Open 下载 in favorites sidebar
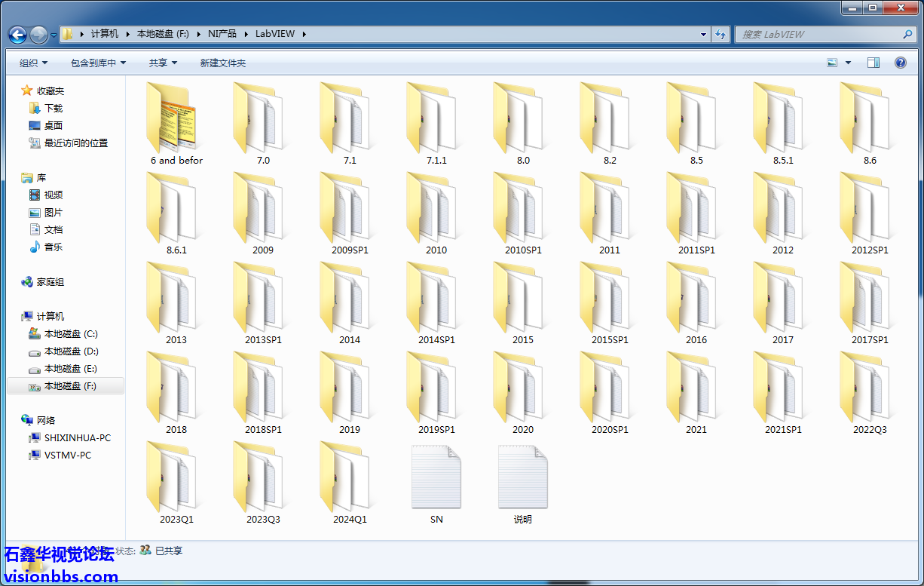This screenshot has height=586, width=924. (53, 109)
